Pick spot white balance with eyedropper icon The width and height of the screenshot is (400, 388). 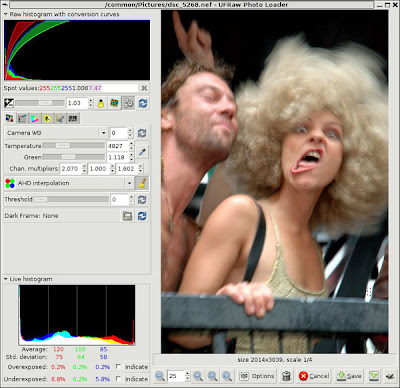142,152
